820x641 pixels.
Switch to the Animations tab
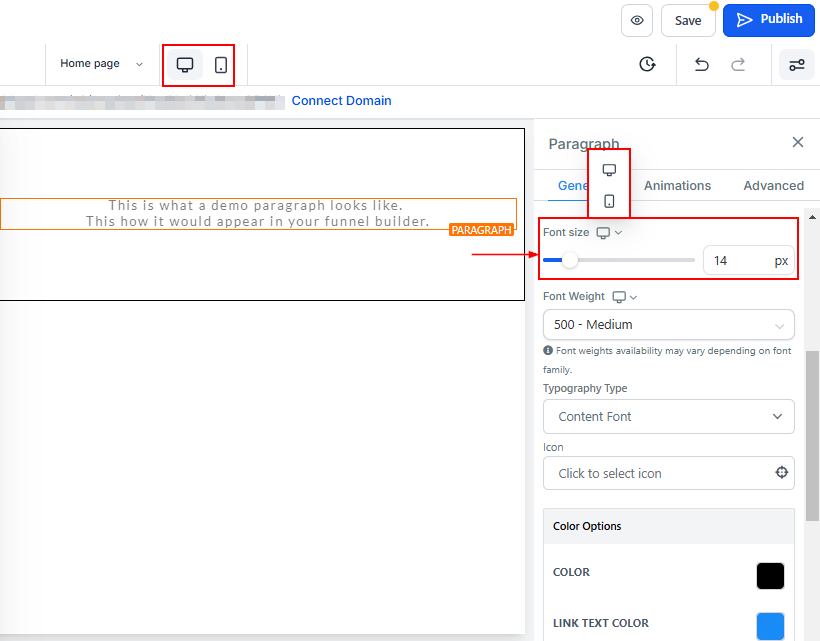[x=677, y=185]
